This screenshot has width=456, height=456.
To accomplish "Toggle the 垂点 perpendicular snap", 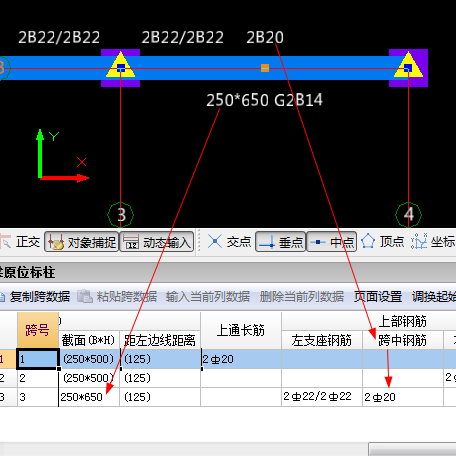I will point(281,242).
